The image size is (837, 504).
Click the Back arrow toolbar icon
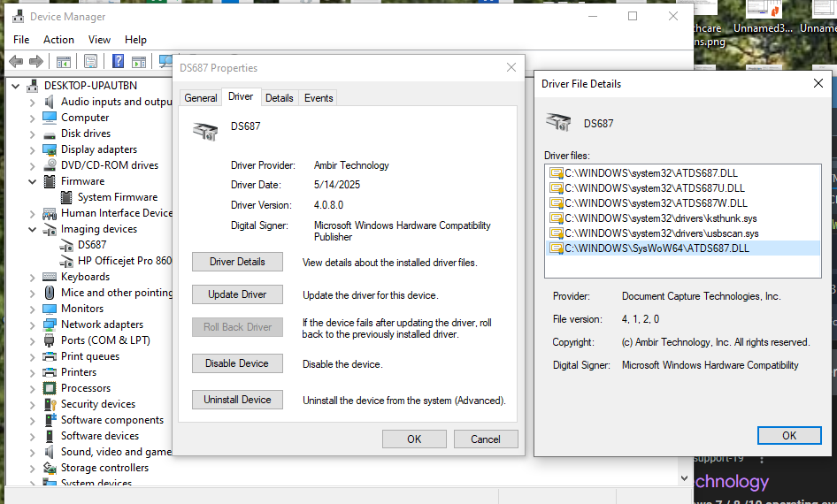click(16, 61)
